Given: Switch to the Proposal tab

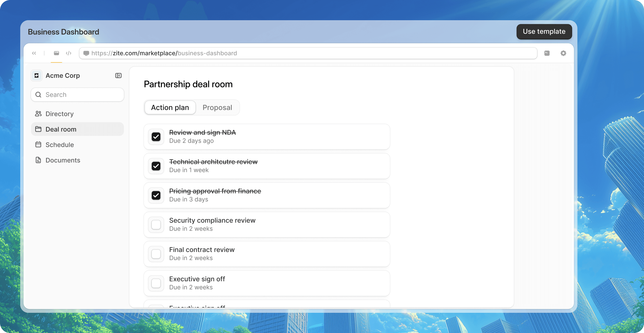Looking at the screenshot, I should [217, 107].
